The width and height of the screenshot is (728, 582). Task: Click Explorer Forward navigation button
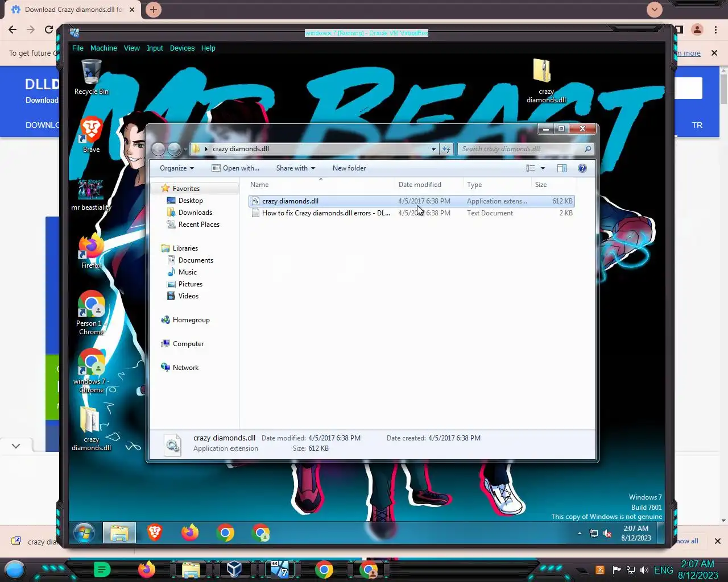click(x=175, y=149)
